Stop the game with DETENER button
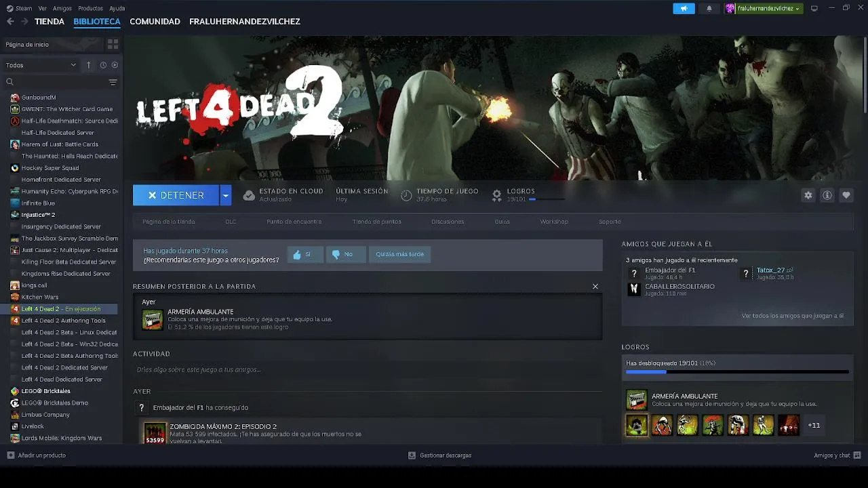This screenshot has width=868, height=488. (x=176, y=195)
